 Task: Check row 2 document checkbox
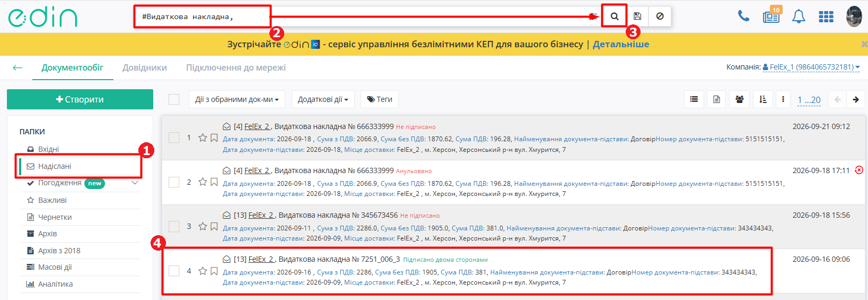pyautogui.click(x=174, y=182)
